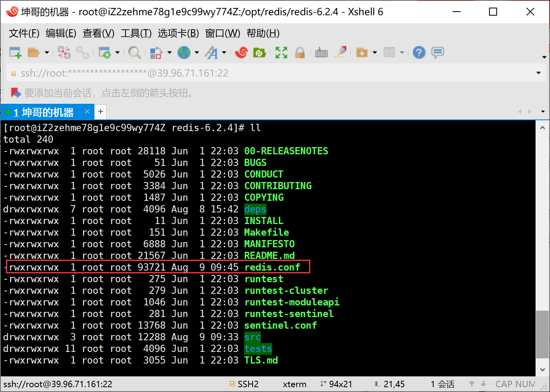Expand the layout icon dropdown arrow
Screen dimensions: 550x392
[402, 53]
